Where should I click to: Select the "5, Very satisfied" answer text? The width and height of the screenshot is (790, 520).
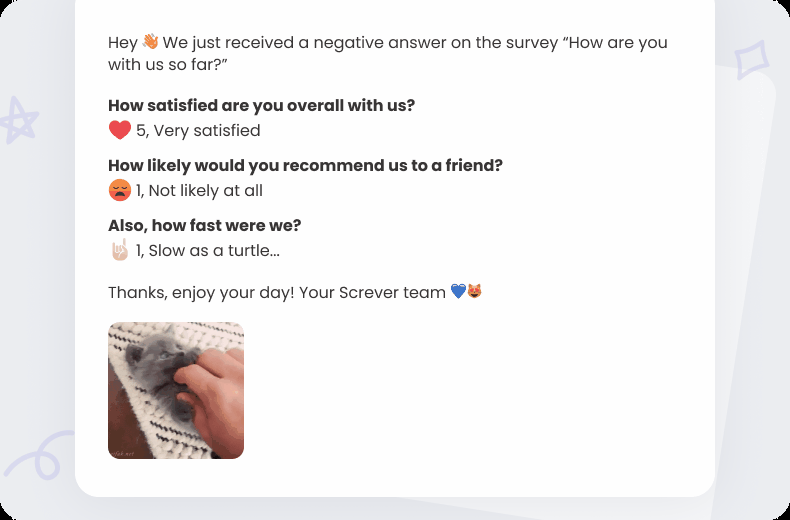coord(198,130)
